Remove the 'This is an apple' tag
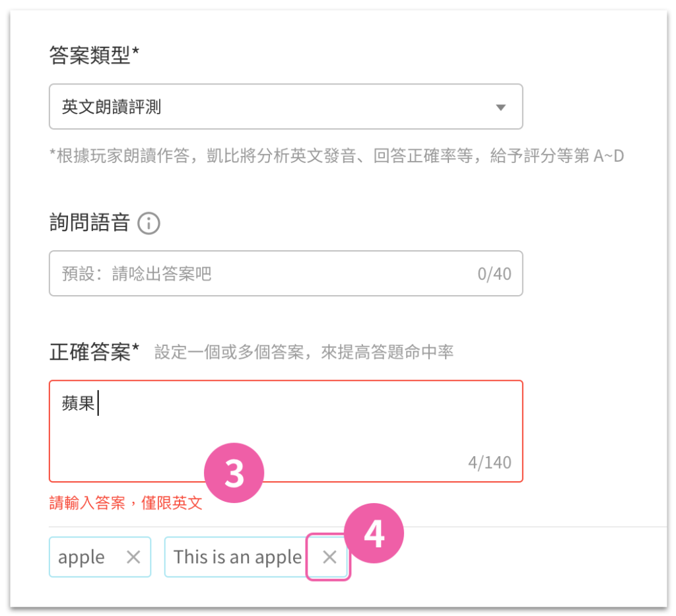676x616 pixels. click(x=329, y=557)
